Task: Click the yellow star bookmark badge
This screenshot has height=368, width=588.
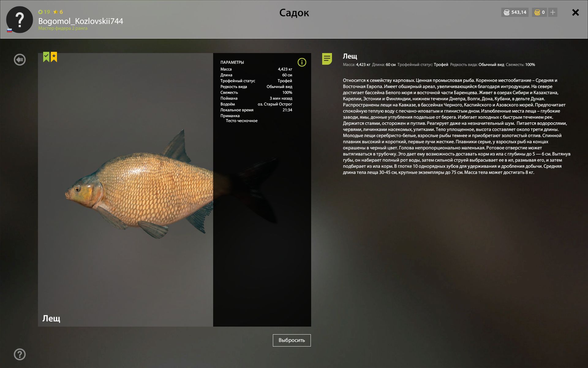Action: [54, 57]
